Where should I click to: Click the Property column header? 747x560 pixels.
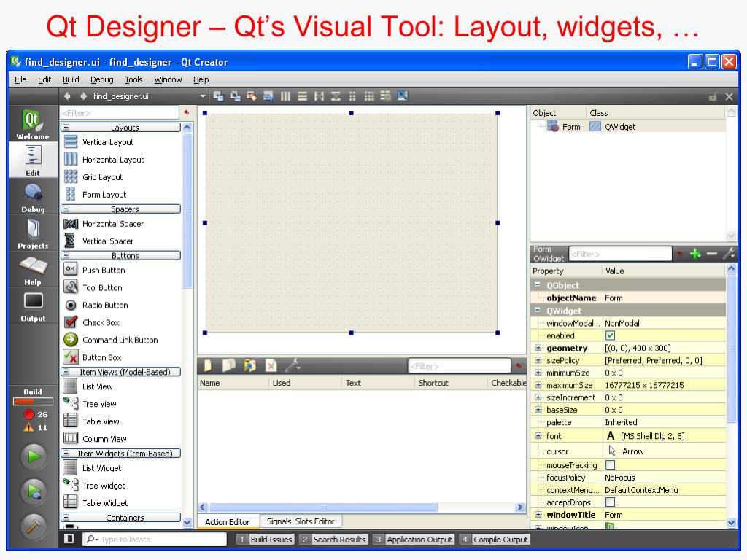click(566, 271)
